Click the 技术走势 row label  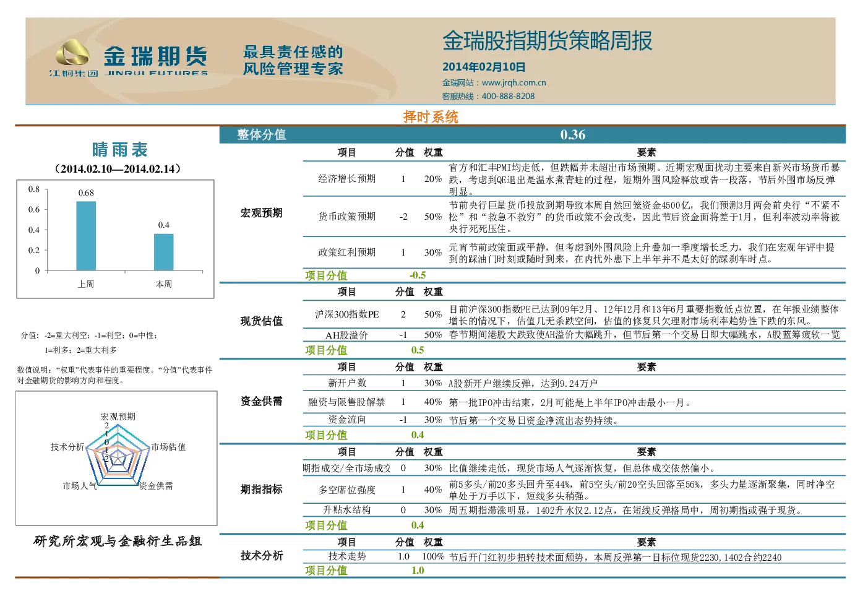point(347,556)
